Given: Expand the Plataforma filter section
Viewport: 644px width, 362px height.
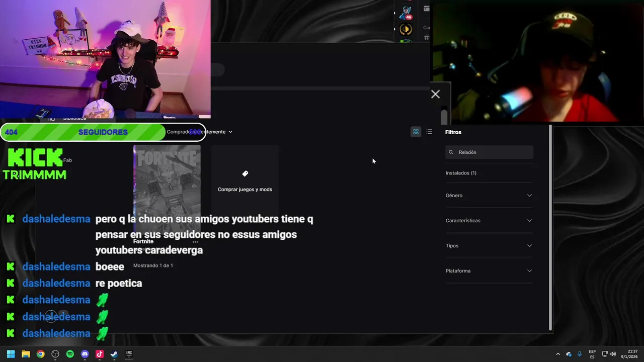Looking at the screenshot, I should (x=489, y=270).
